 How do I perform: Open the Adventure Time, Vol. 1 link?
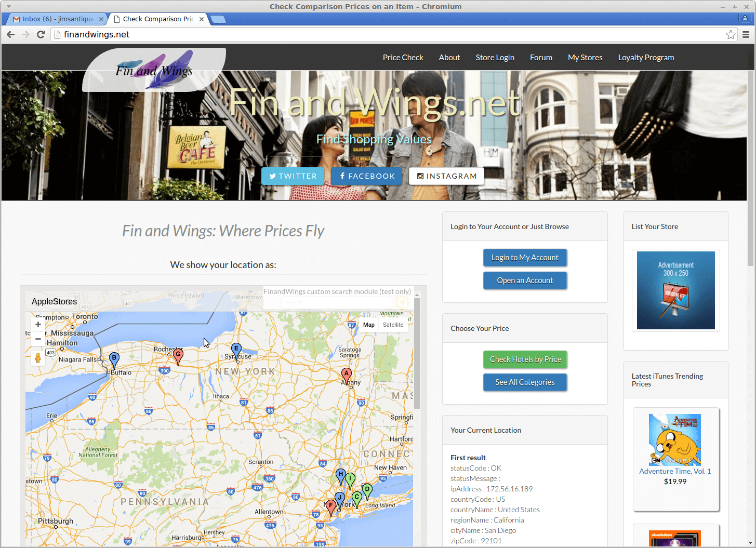click(675, 471)
